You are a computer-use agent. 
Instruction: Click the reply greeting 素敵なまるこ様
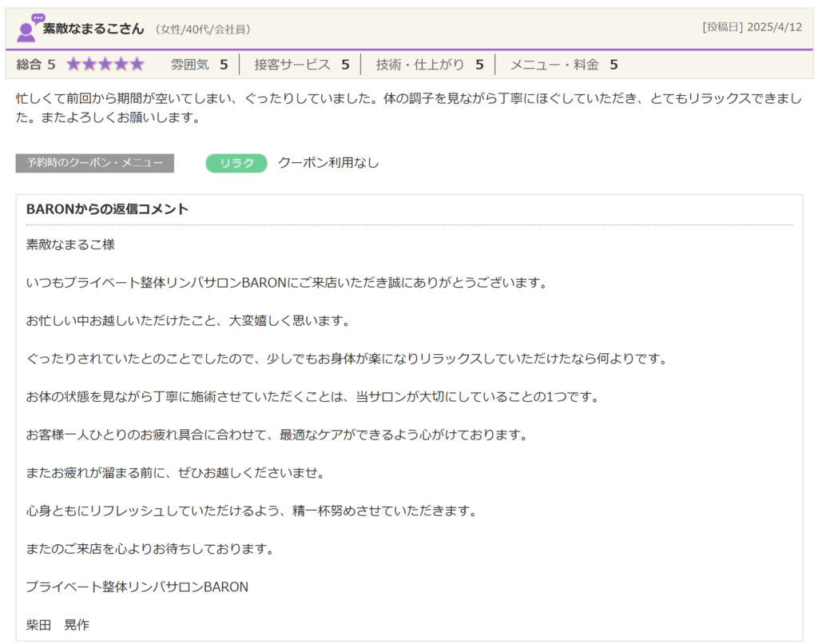point(70,244)
